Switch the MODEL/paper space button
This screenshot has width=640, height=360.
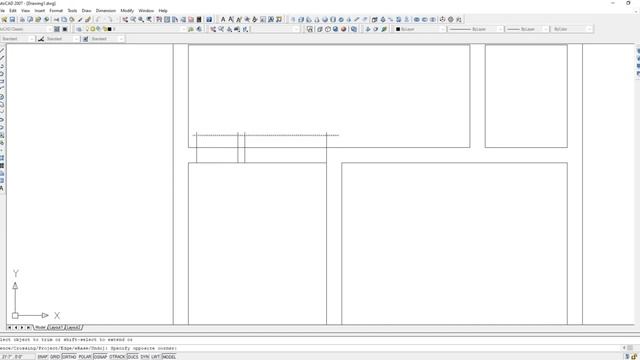pos(169,357)
